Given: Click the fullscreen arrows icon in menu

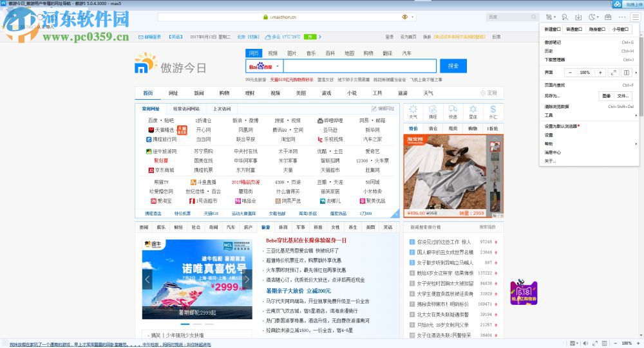Looking at the screenshot, I should click(x=613, y=73).
